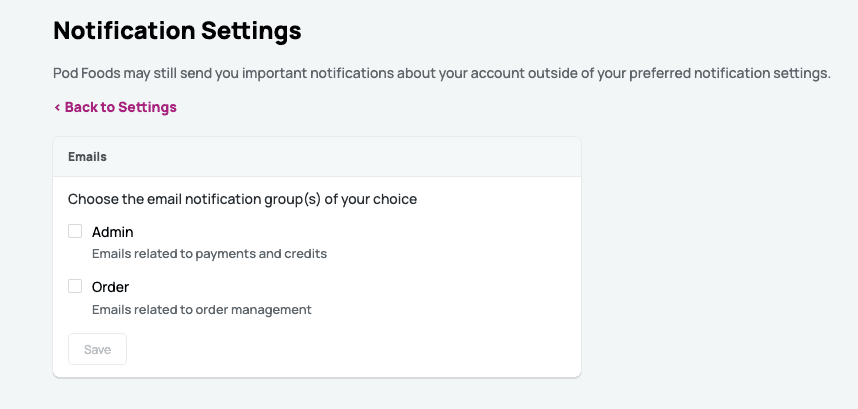The height and width of the screenshot is (409, 858).
Task: Click the Order label text
Action: (x=110, y=287)
